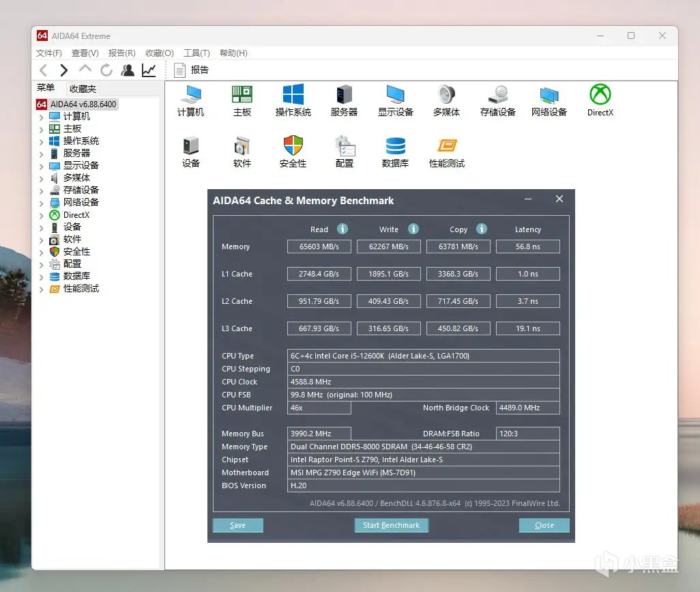Image resolution: width=700 pixels, height=592 pixels.
Task: Expand the DirectX tree node
Action: [41, 215]
